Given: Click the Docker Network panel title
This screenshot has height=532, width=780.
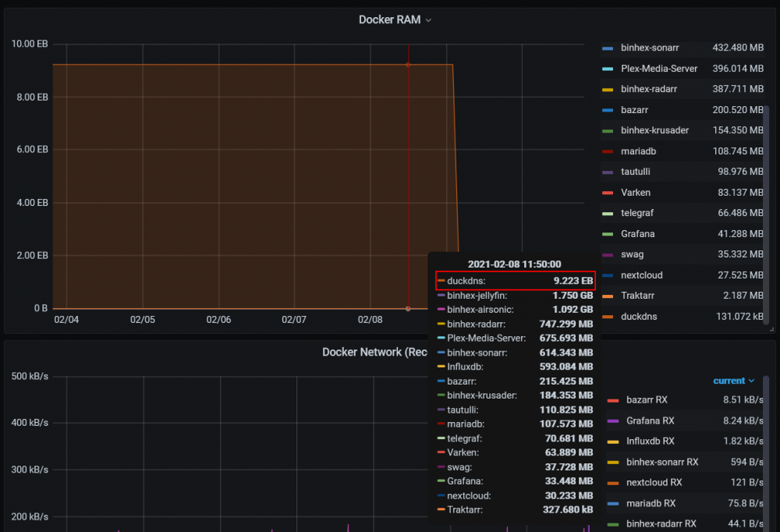Looking at the screenshot, I should tap(374, 353).
